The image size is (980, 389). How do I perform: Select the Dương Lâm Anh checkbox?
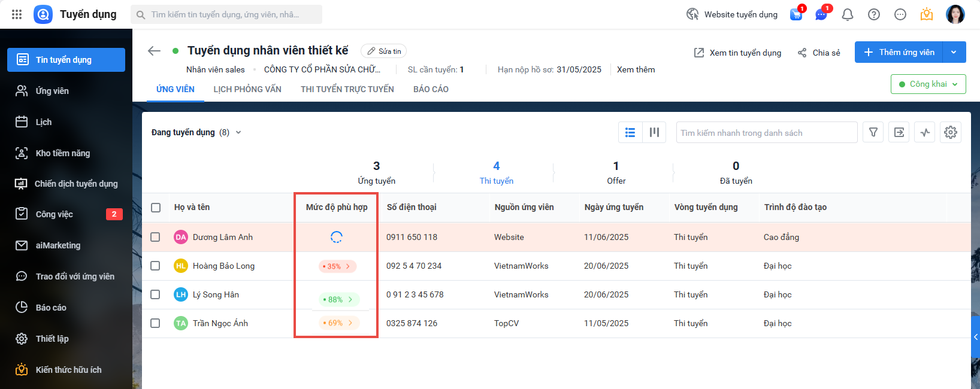155,237
